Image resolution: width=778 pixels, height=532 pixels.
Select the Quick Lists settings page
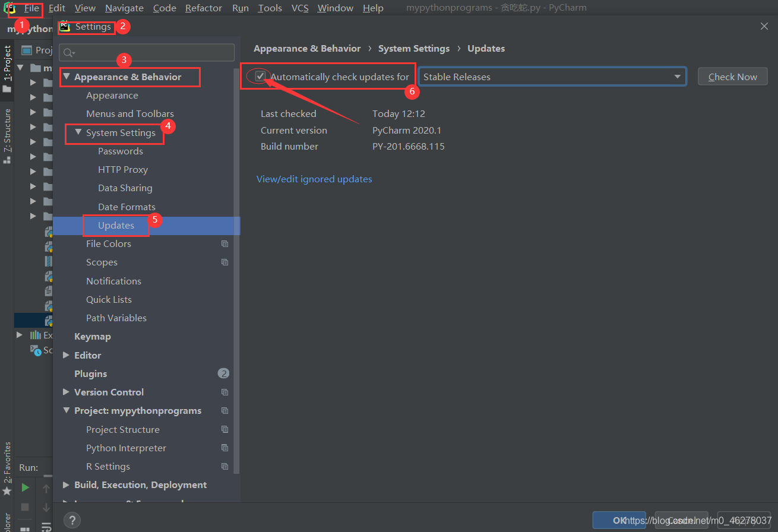(109, 299)
